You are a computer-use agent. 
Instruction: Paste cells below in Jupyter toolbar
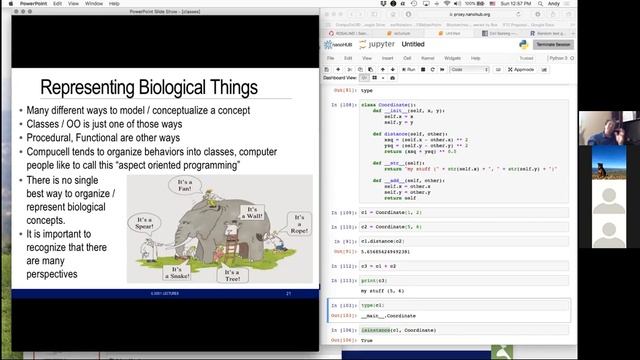point(371,69)
